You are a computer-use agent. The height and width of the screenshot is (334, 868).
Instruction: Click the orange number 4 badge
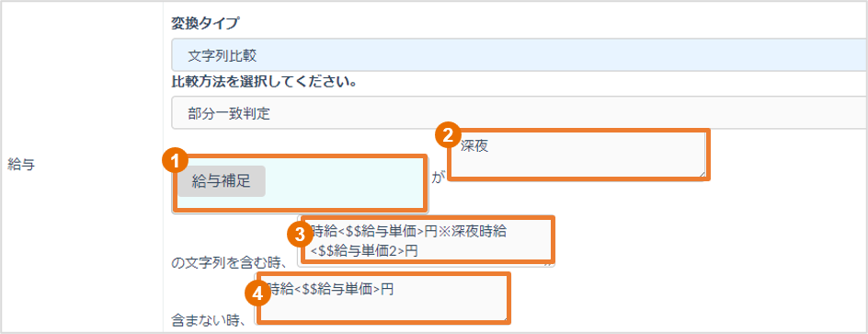(257, 295)
